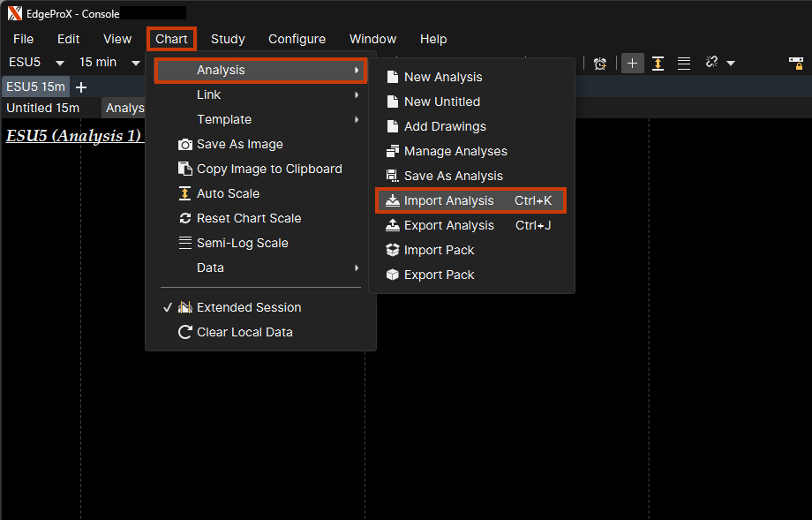This screenshot has width=812, height=520.
Task: Select Copy Image to Clipboard
Action: (269, 169)
